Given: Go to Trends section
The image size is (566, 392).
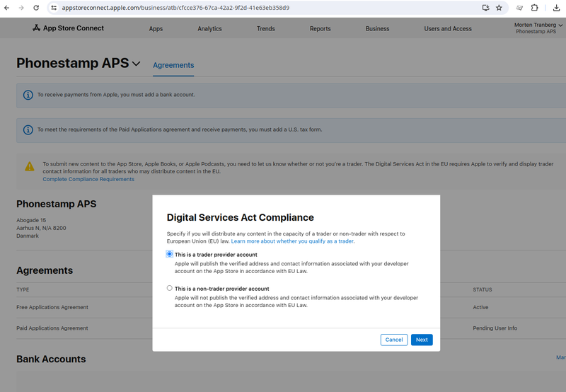Looking at the screenshot, I should pos(266,29).
